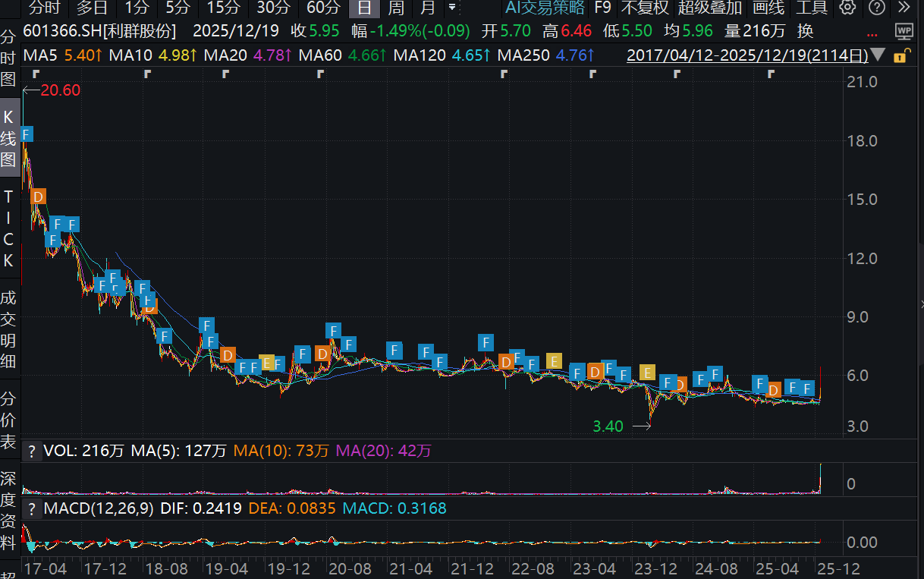Expand the date range dropdown triangle

[x=878, y=55]
